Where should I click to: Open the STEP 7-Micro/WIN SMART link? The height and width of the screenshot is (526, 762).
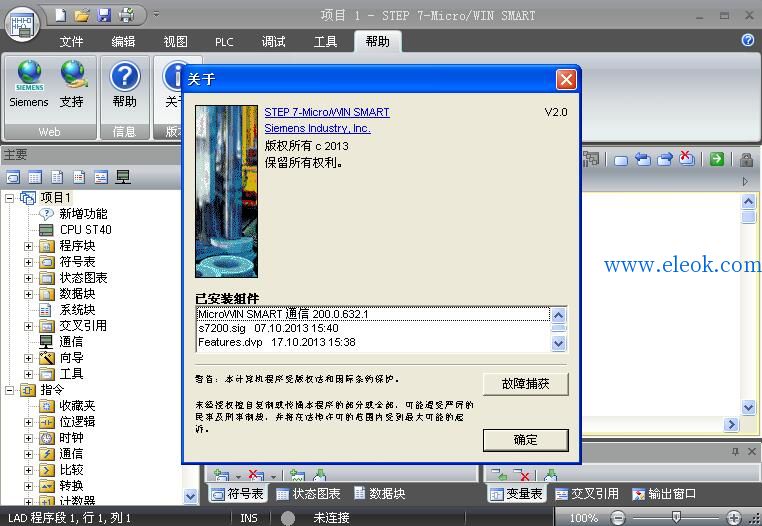pyautogui.click(x=327, y=112)
